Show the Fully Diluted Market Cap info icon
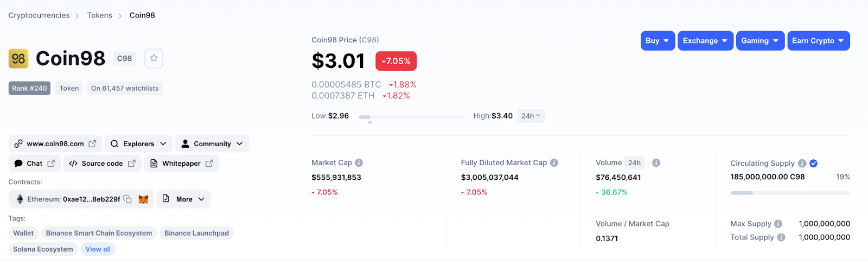The image size is (868, 264). [x=554, y=162]
